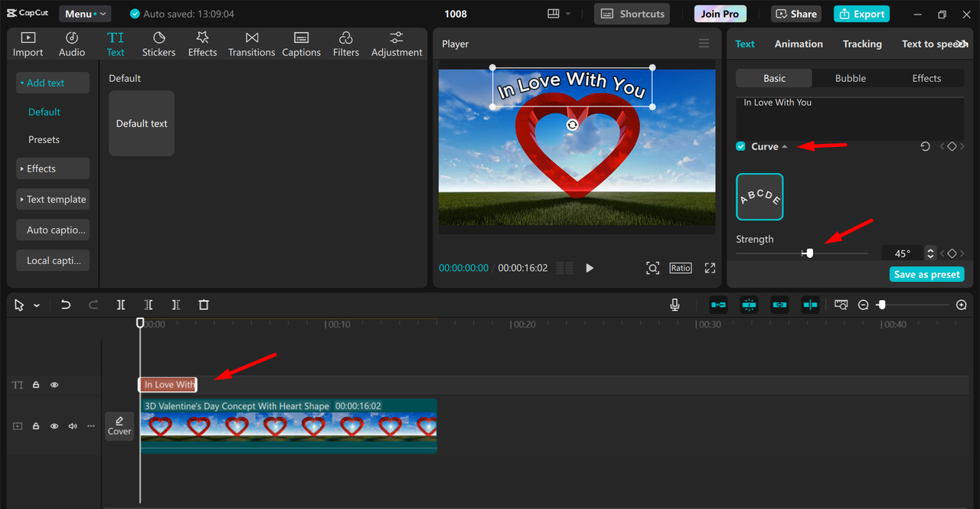Open Auto captions option
The image size is (980, 509).
coord(53,230)
